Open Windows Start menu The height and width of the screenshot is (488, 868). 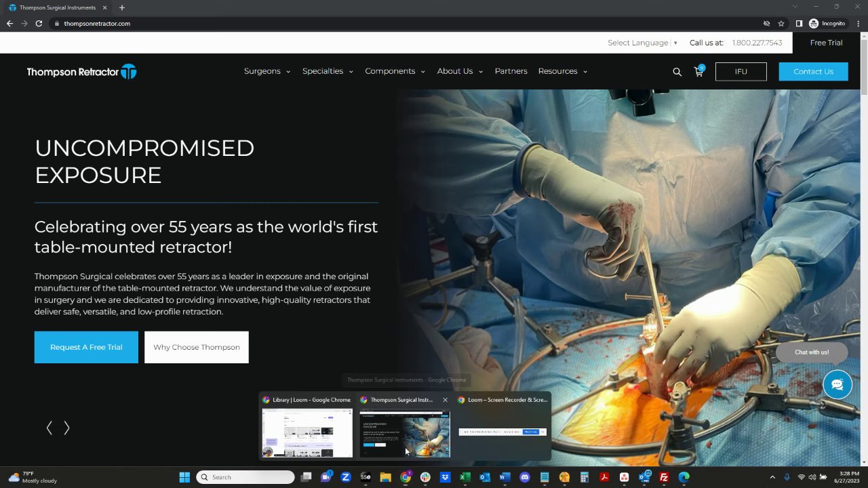184,477
